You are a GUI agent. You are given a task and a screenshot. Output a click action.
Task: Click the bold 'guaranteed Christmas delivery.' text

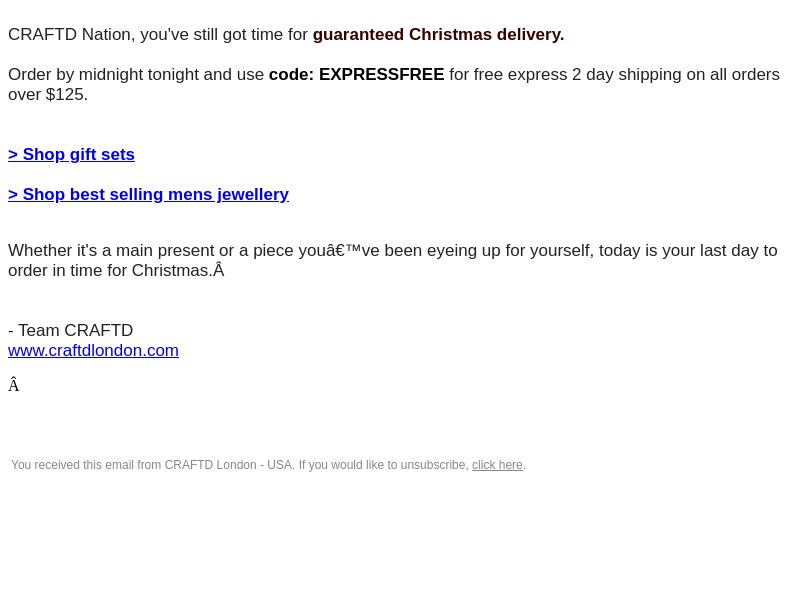click(x=438, y=34)
